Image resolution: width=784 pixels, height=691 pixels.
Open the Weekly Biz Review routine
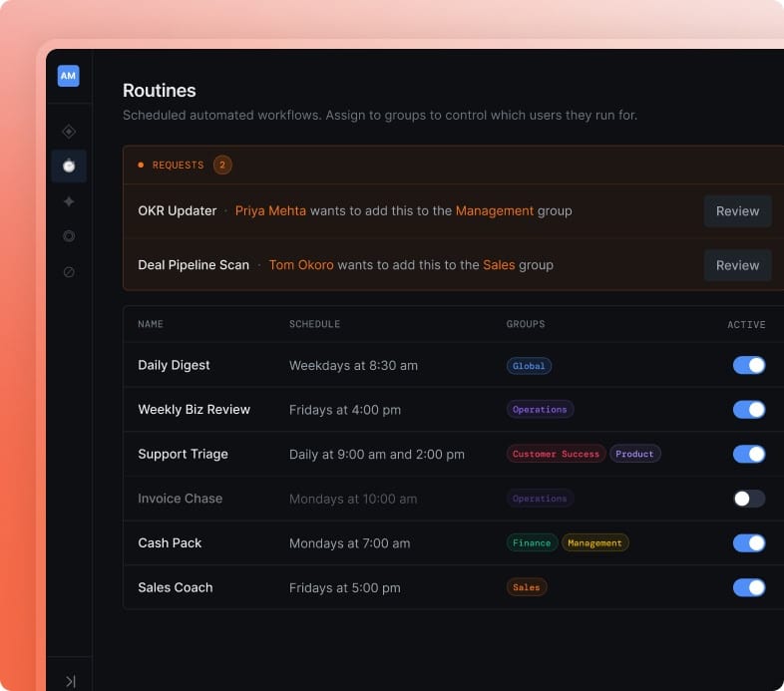pyautogui.click(x=194, y=410)
